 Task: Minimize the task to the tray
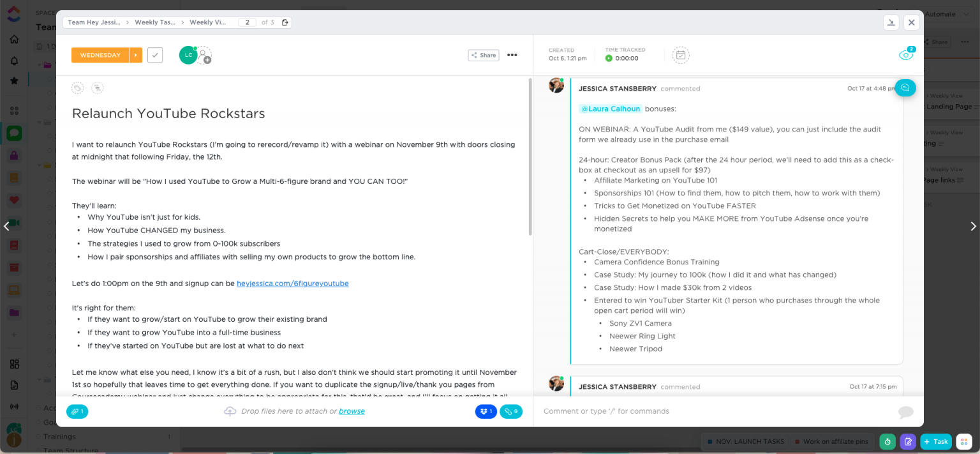tap(891, 22)
